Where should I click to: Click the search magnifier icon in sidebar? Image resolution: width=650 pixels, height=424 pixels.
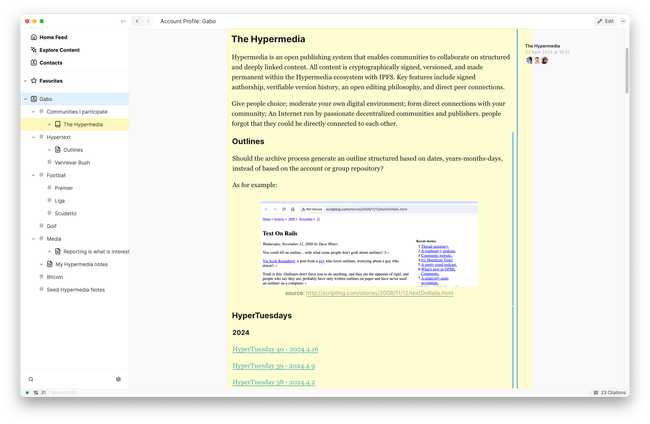[x=31, y=379]
